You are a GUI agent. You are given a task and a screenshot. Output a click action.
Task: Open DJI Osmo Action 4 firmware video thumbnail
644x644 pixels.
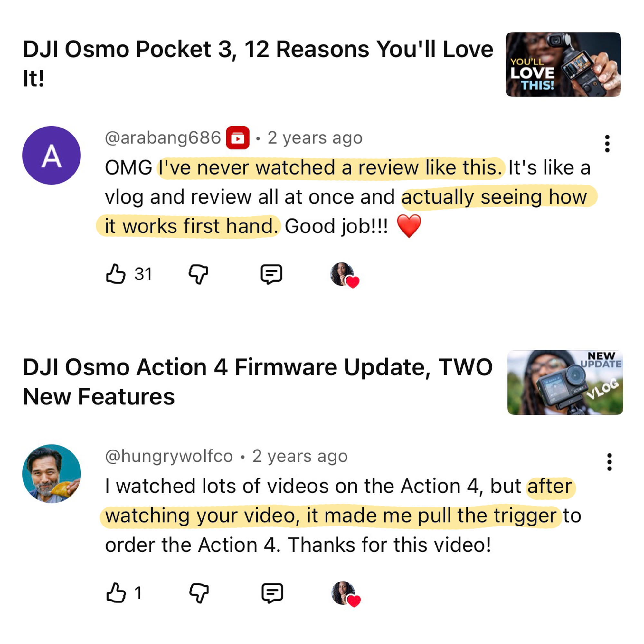pos(565,382)
